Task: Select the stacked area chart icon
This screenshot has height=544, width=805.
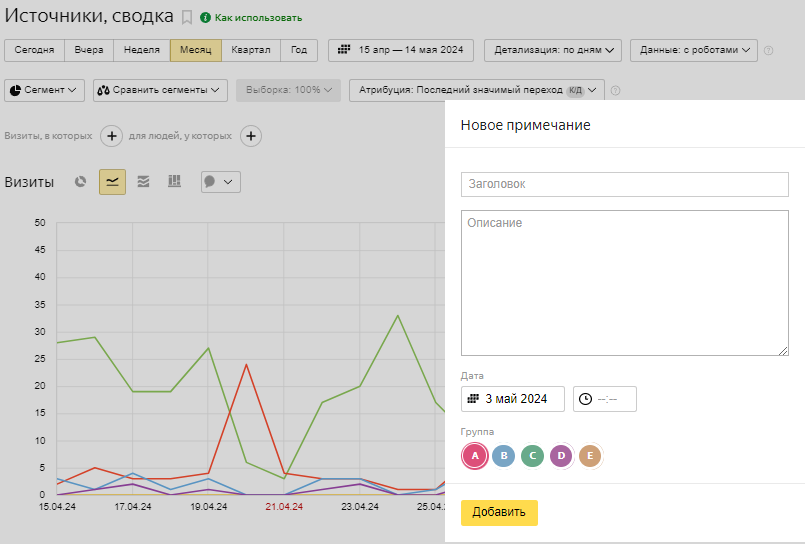Action: coord(143,182)
